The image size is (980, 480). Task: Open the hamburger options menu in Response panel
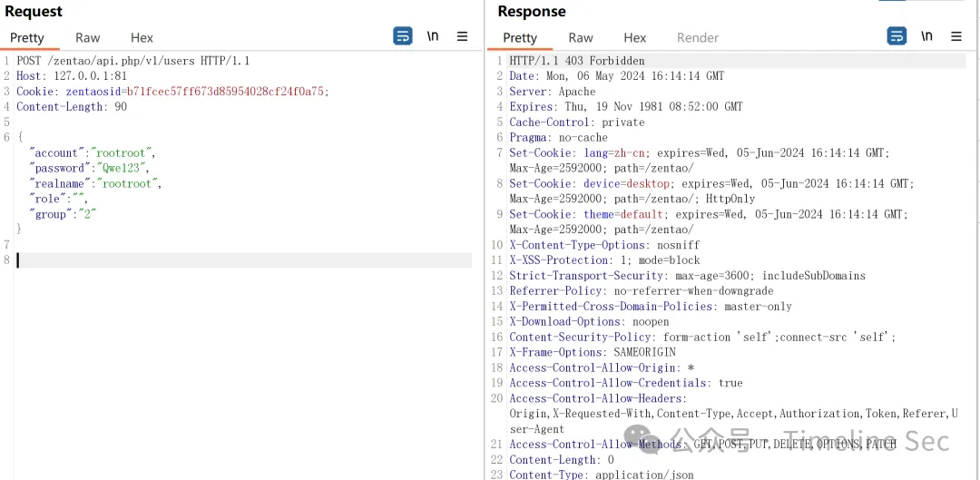(956, 36)
